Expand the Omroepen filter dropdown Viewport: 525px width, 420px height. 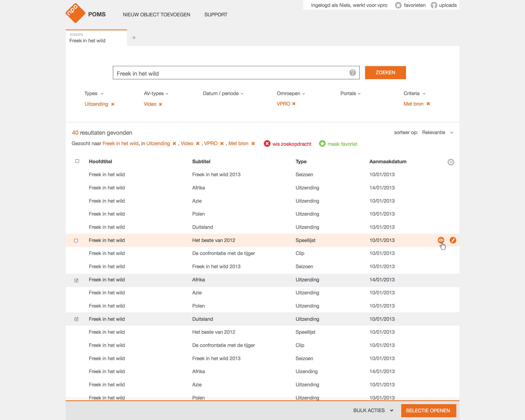click(290, 94)
